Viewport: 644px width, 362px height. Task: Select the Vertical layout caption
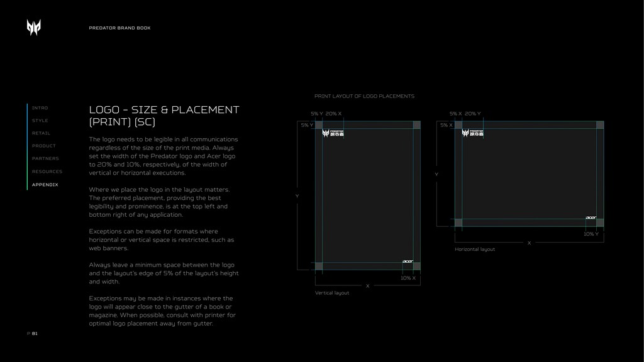tap(332, 293)
